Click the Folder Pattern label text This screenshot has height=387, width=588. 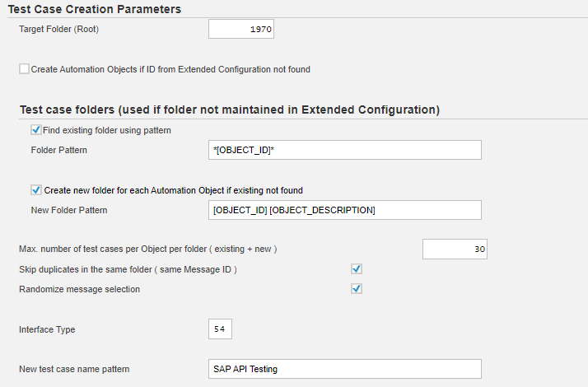pos(58,150)
